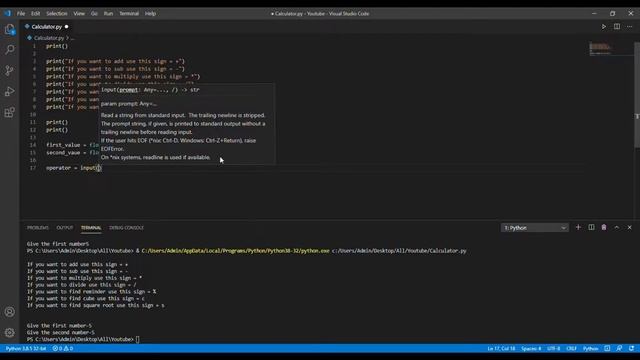The width and height of the screenshot is (640, 360).
Task: Open the Selection menu
Action: [57, 13]
